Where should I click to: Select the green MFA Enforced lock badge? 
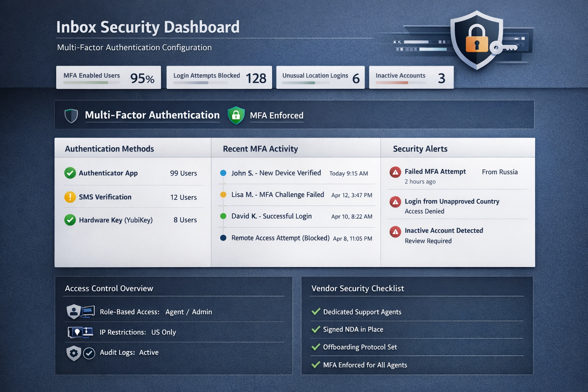(x=236, y=115)
